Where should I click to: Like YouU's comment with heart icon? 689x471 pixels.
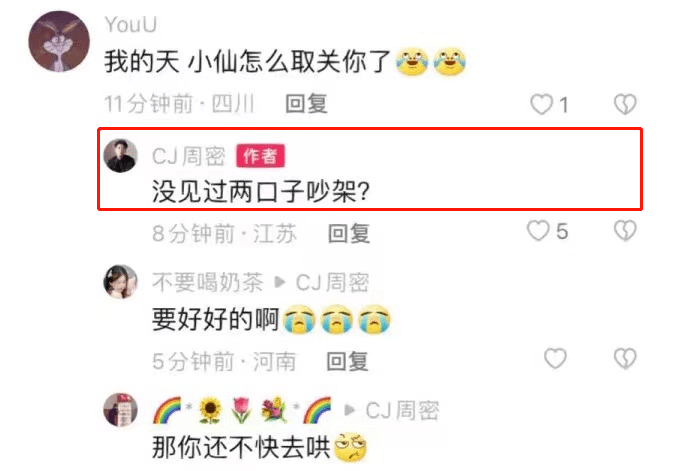tap(541, 105)
